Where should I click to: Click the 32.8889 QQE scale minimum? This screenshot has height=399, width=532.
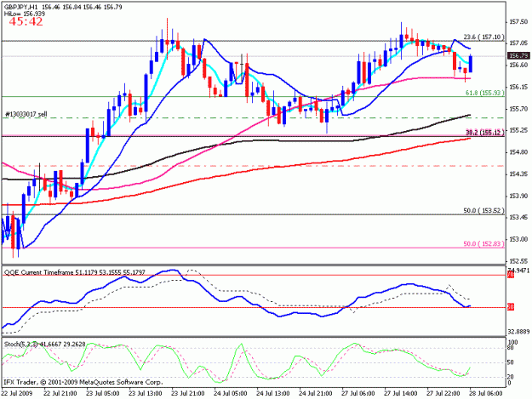pyautogui.click(x=518, y=332)
